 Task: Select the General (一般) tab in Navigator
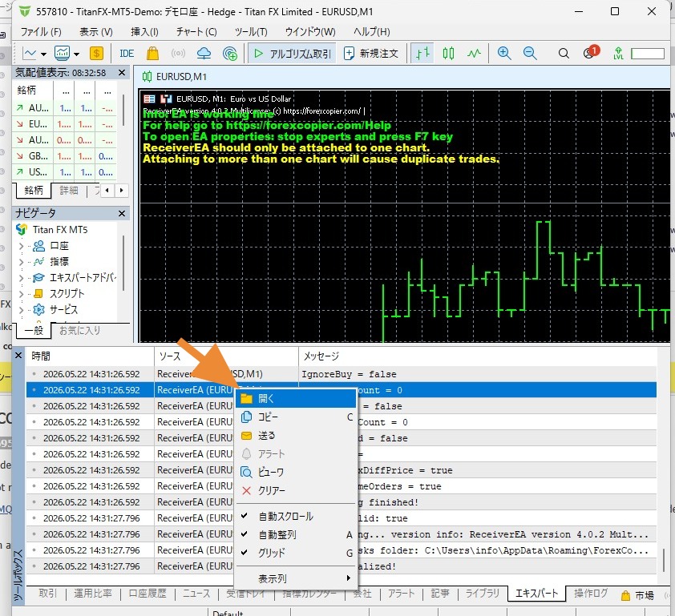pyautogui.click(x=34, y=330)
